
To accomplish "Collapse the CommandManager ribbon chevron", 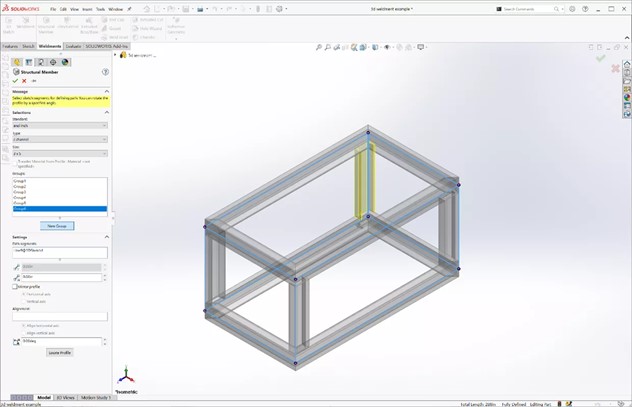I will tap(627, 38).
